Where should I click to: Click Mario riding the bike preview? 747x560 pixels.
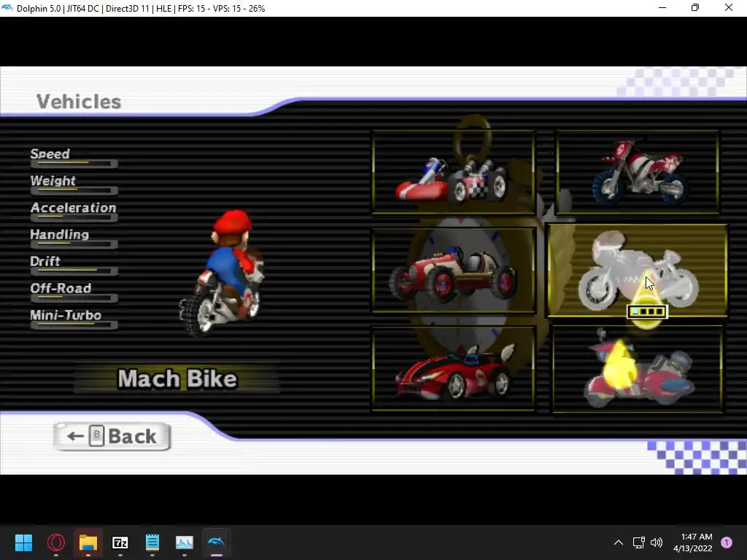tap(222, 273)
